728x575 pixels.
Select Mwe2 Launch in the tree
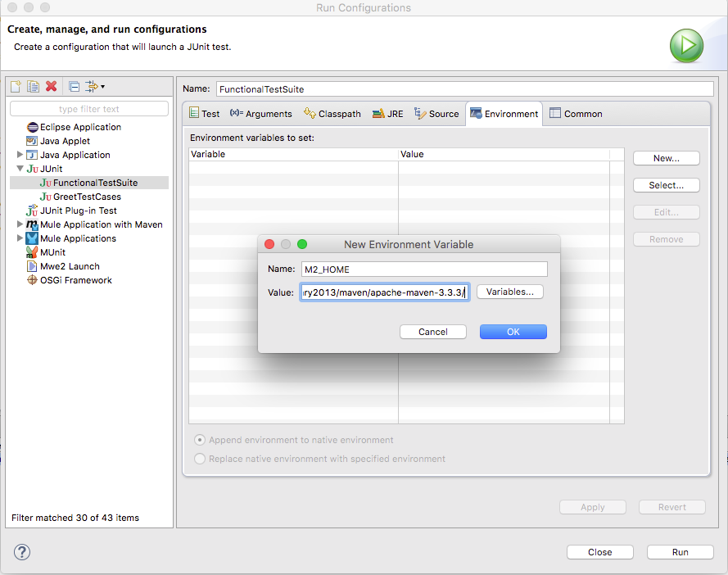coord(70,266)
